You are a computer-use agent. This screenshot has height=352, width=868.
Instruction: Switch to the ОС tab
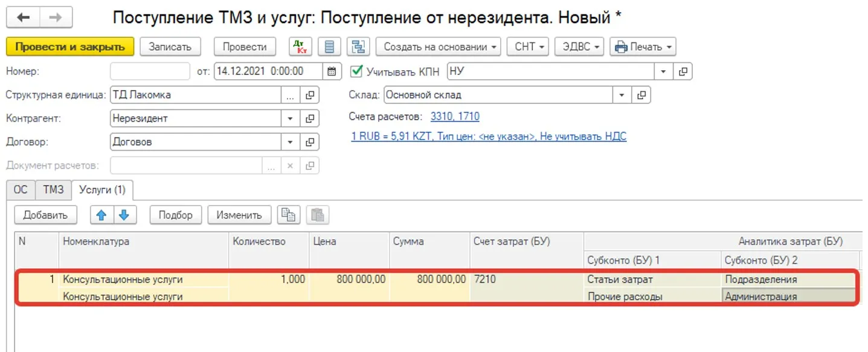coord(21,189)
